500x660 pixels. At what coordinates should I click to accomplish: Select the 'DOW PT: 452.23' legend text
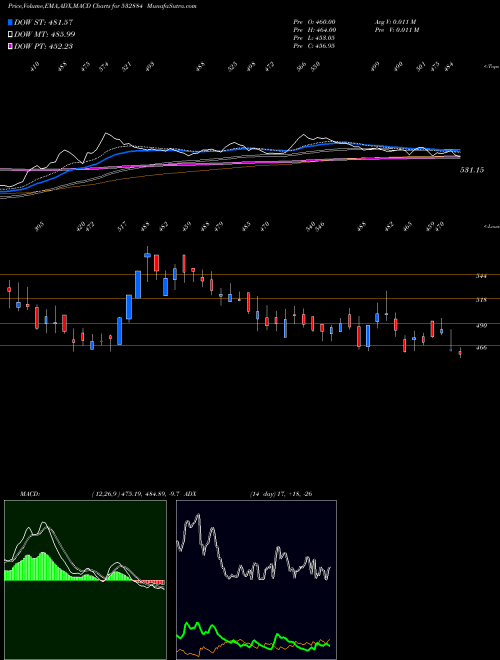point(44,46)
